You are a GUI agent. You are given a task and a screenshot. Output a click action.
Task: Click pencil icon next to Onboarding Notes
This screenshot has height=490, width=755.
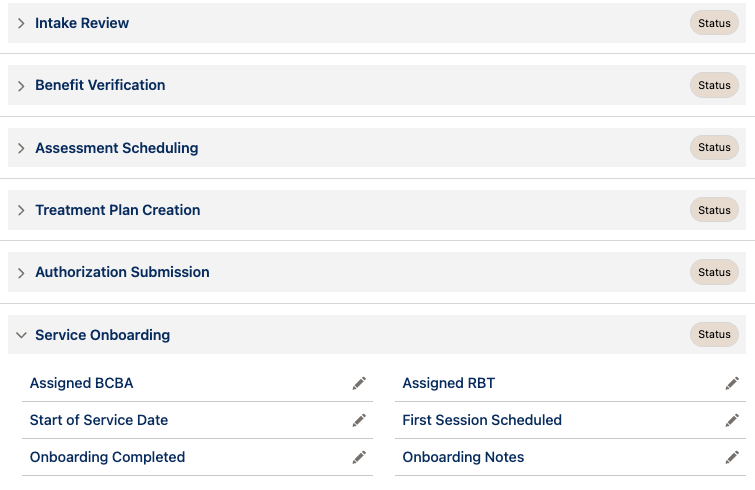tap(732, 457)
